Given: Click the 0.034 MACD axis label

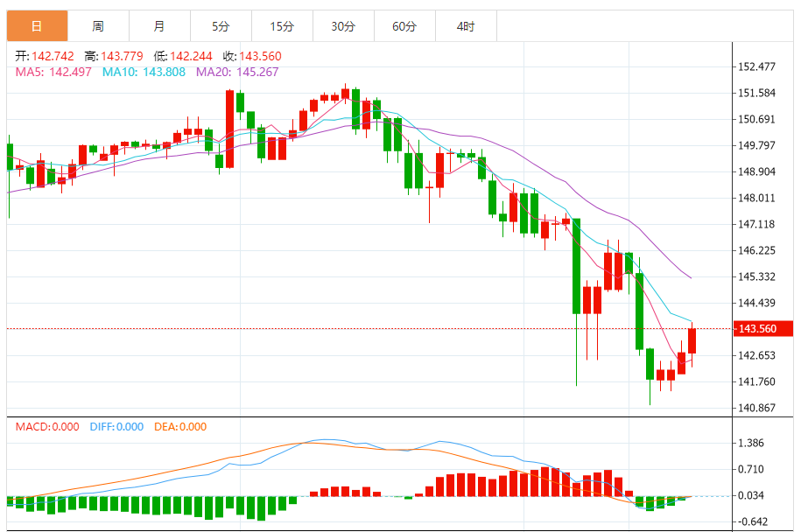Looking at the screenshot, I should 751,495.
